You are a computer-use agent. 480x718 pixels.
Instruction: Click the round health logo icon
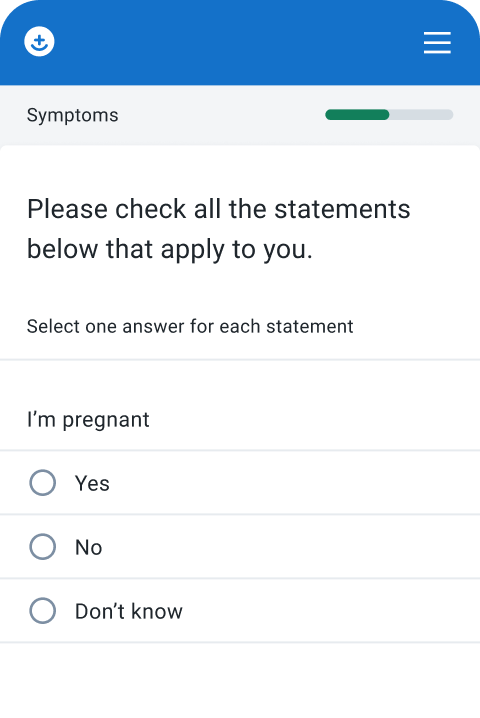[x=39, y=42]
